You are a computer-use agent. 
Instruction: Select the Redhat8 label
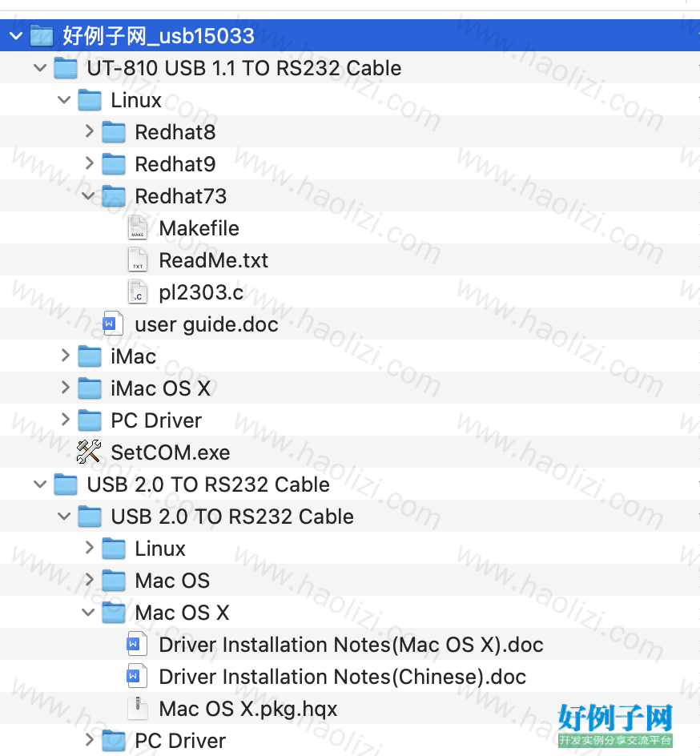[x=175, y=132]
